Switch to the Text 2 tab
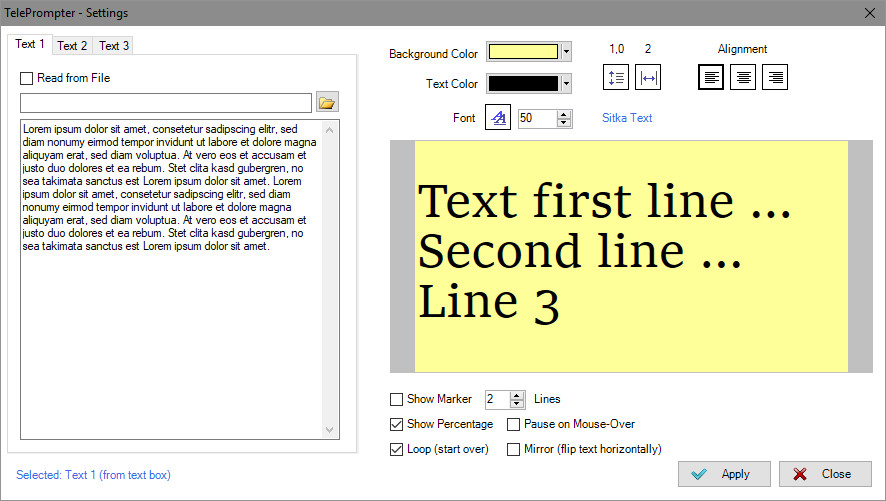 72,46
